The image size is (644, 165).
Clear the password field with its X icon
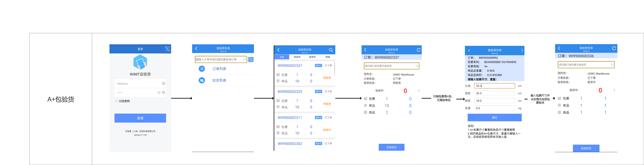tap(164, 92)
